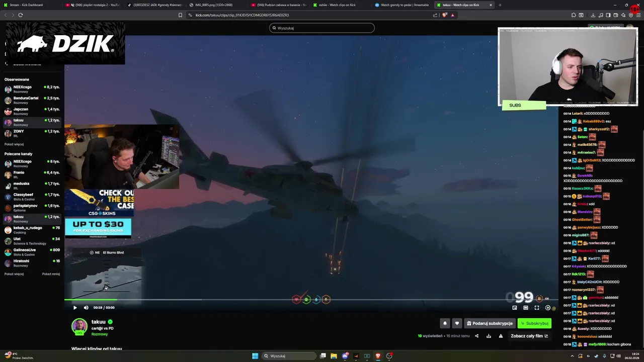Open Classybeef recommended channel

(x=32, y=197)
